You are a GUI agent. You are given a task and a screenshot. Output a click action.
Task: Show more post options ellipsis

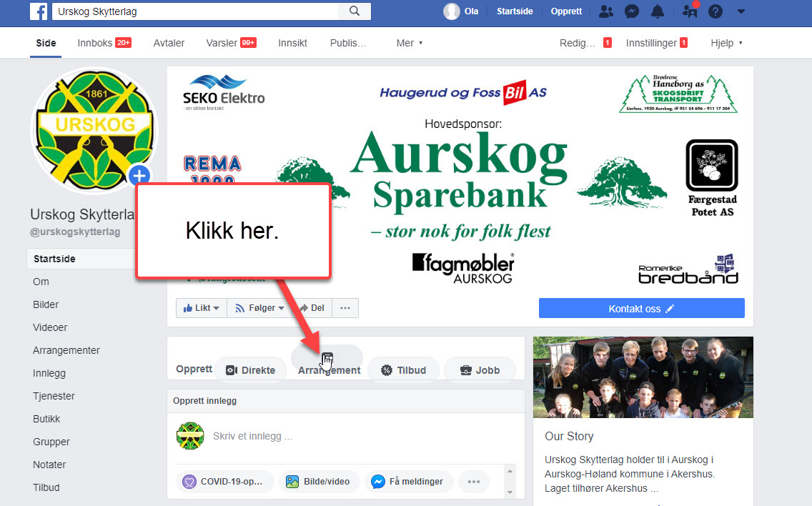pyautogui.click(x=473, y=482)
